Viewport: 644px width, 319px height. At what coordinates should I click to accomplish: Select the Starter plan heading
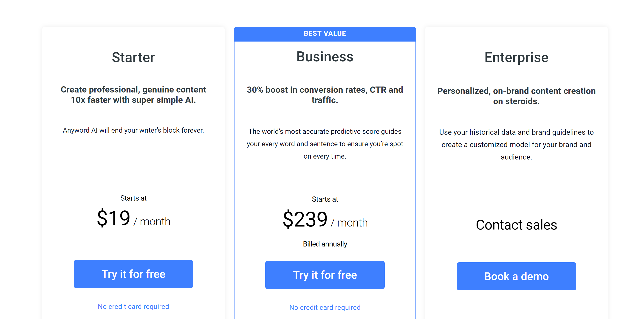(133, 57)
